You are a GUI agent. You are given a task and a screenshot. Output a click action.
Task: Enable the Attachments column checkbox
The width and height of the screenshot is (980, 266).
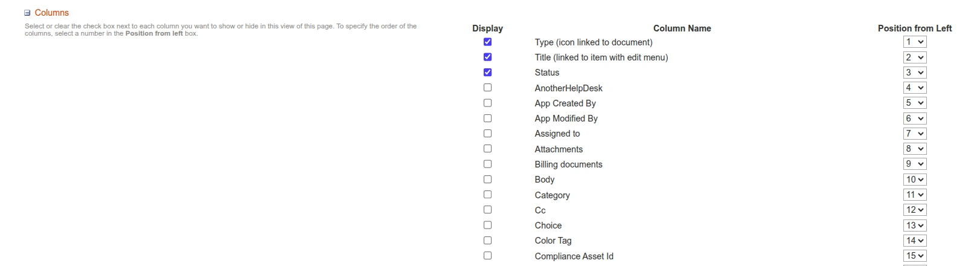tap(487, 149)
